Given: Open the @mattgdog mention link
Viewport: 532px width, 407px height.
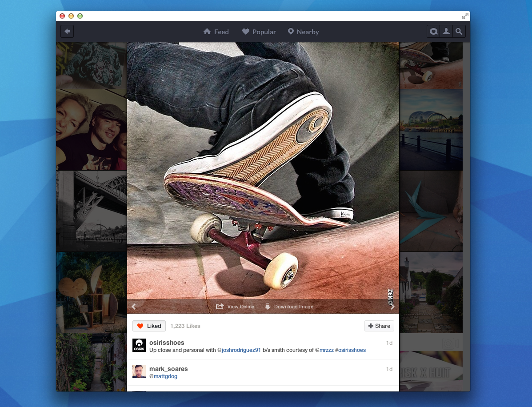Looking at the screenshot, I should [163, 376].
